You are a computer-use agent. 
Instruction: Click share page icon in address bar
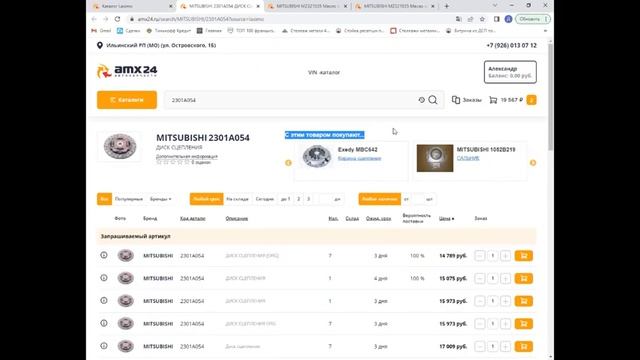coord(471,19)
